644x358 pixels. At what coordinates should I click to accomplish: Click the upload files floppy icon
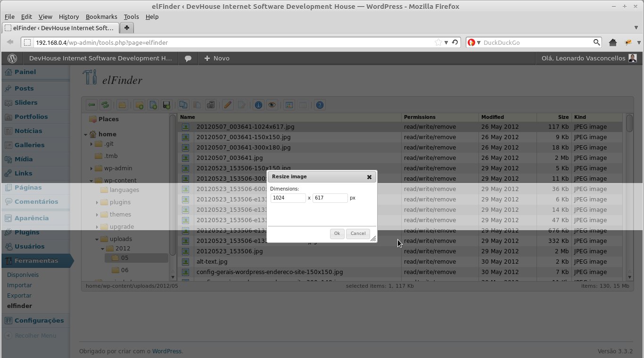(166, 105)
